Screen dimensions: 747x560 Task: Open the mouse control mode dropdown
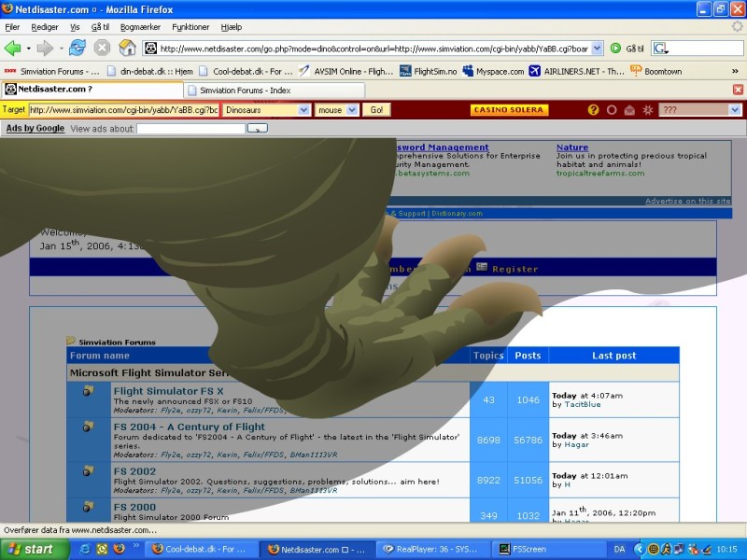pos(352,110)
